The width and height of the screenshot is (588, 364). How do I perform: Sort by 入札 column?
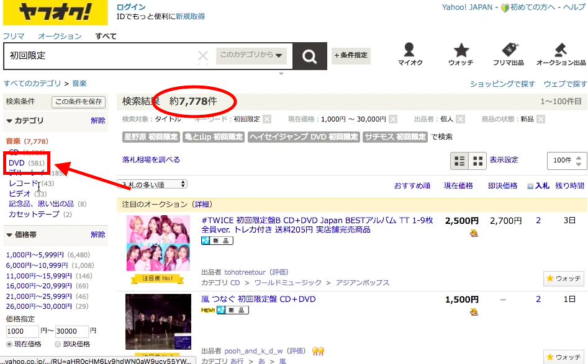click(x=542, y=186)
